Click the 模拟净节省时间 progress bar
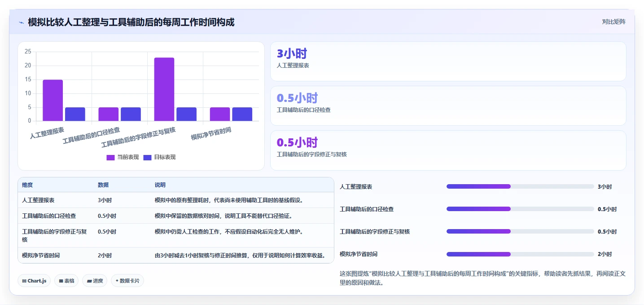Image resolution: width=644 pixels, height=305 pixels. (x=520, y=254)
